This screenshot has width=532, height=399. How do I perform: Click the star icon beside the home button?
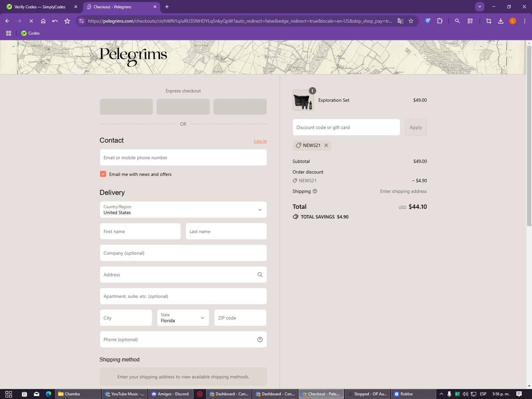(67, 21)
